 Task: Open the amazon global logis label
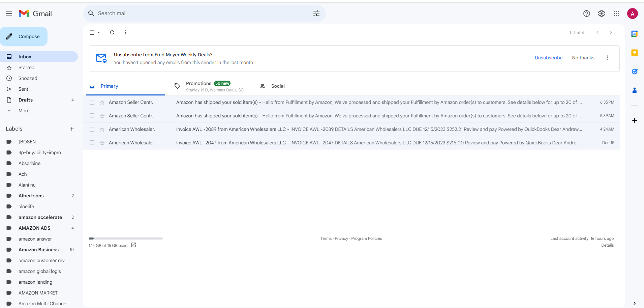(39, 271)
